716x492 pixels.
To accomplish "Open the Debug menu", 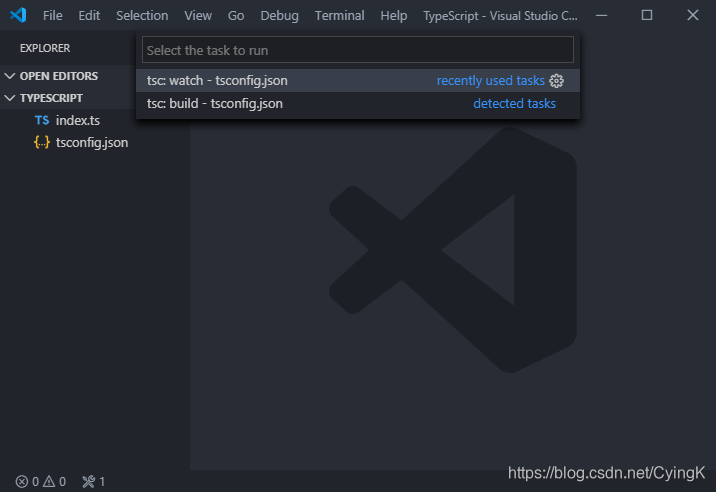I will coord(279,16).
